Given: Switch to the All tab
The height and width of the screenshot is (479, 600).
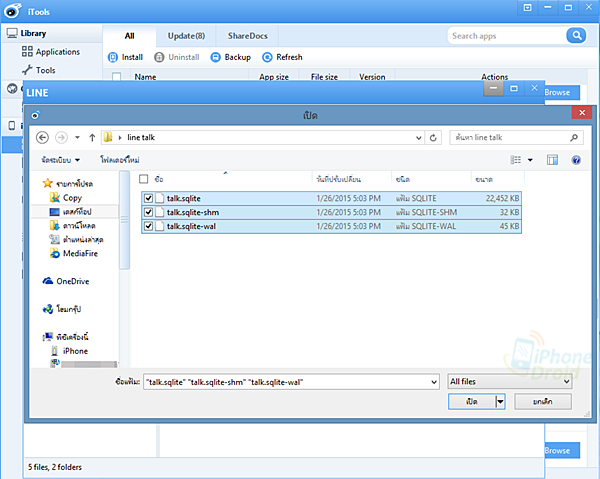Looking at the screenshot, I should pos(129,36).
